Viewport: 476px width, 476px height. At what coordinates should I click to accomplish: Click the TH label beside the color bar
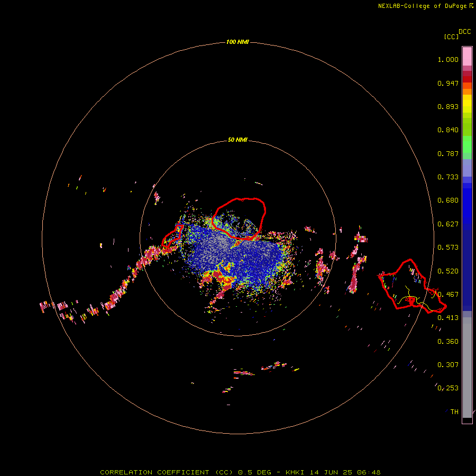[x=454, y=412]
